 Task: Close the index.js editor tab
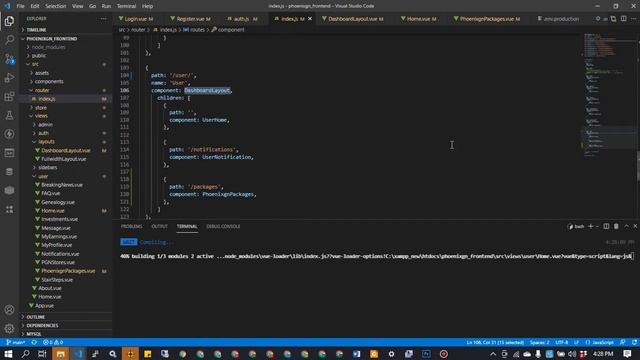310,19
